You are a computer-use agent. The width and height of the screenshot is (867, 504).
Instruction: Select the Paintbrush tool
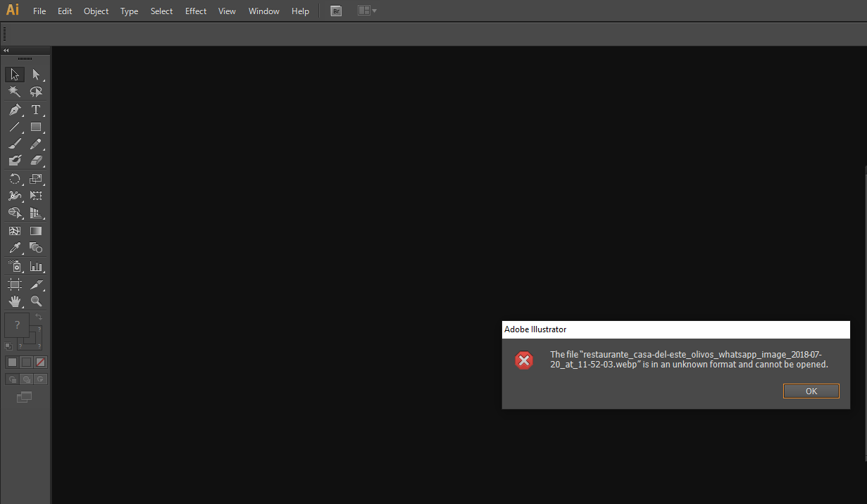pyautogui.click(x=15, y=144)
